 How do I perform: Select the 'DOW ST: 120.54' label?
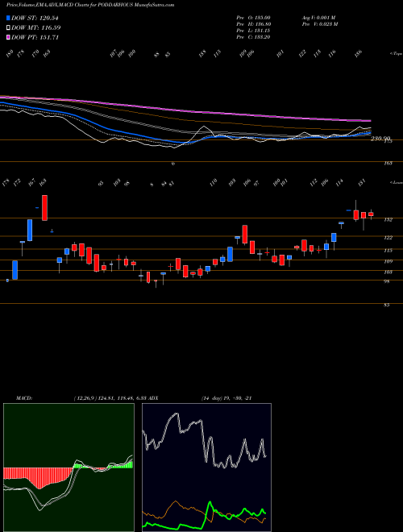(x=35, y=18)
